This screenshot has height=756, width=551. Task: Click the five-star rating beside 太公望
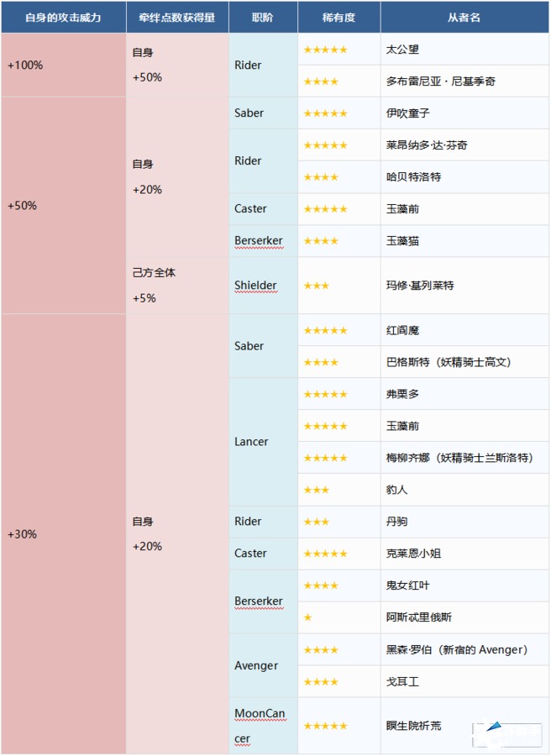coord(325,50)
